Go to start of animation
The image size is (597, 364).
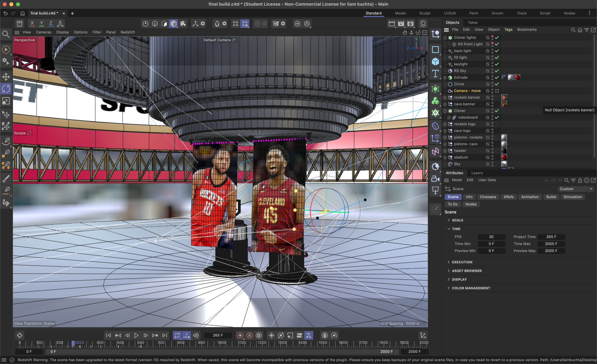point(108,335)
